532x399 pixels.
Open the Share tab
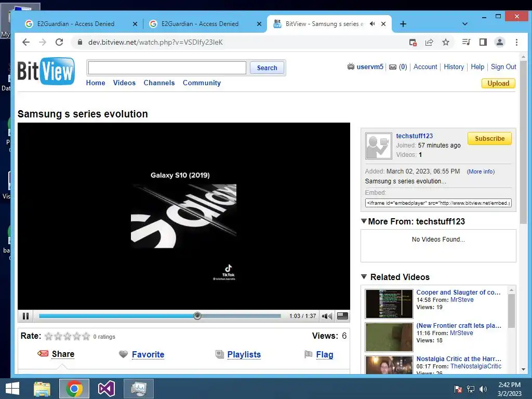[x=63, y=354]
